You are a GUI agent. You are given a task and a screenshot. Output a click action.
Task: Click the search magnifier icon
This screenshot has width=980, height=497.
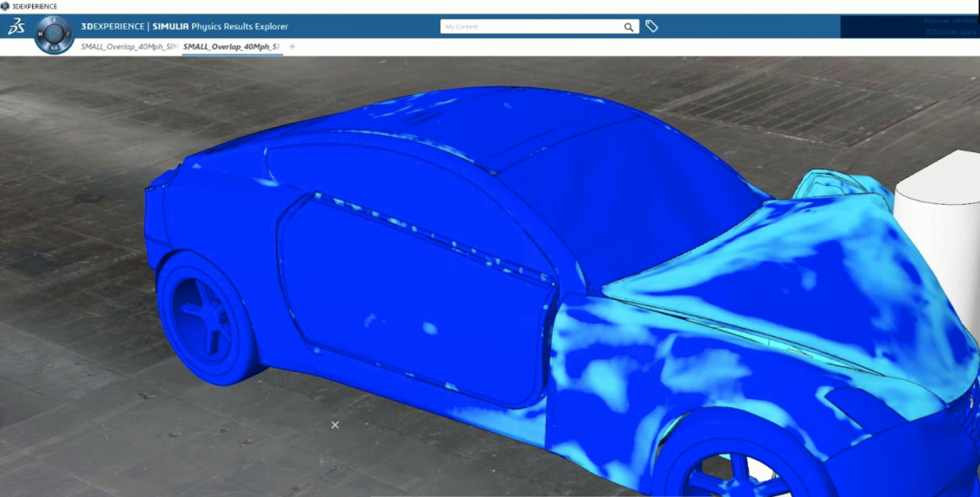pyautogui.click(x=629, y=27)
